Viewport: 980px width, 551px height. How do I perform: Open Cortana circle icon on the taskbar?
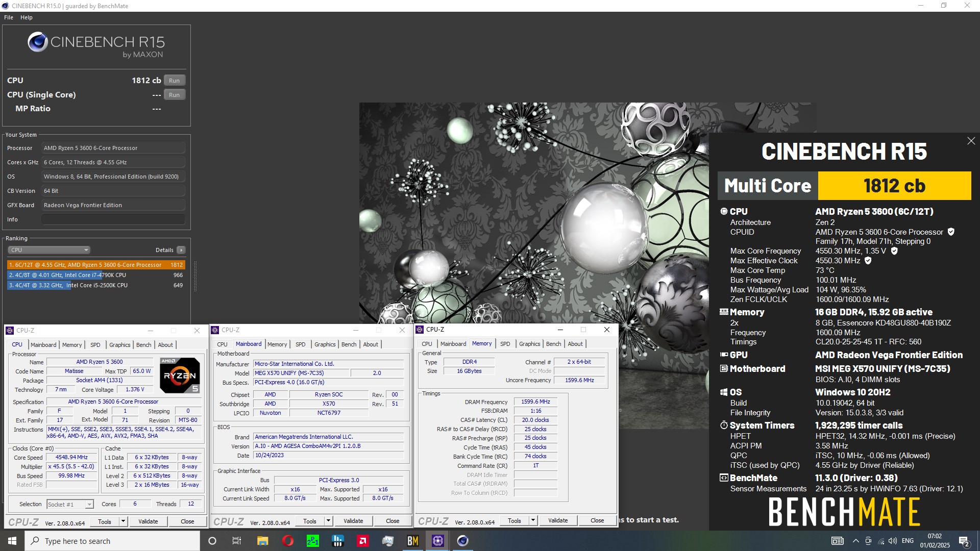tap(212, 541)
